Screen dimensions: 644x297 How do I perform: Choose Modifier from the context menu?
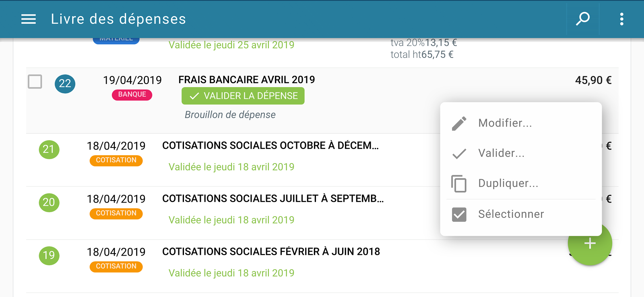click(505, 123)
